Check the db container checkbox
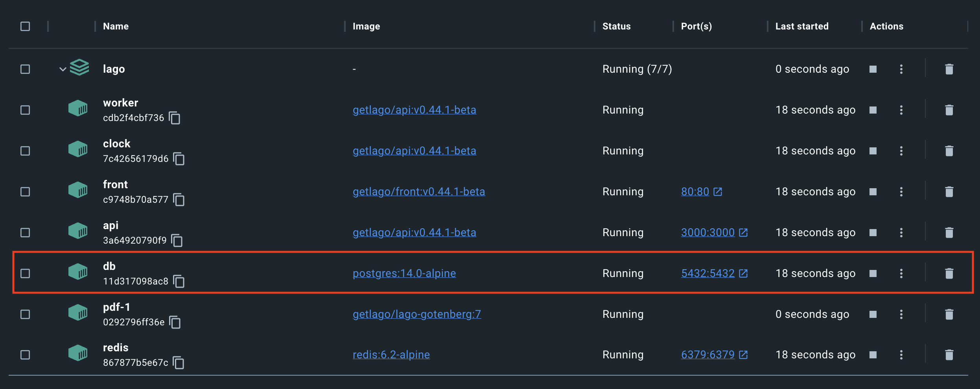The image size is (980, 389). tap(25, 273)
